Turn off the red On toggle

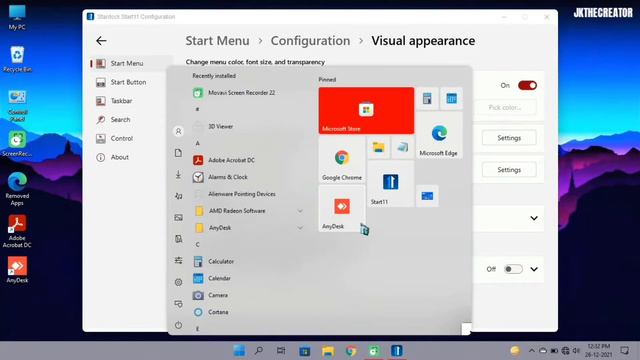[527, 85]
